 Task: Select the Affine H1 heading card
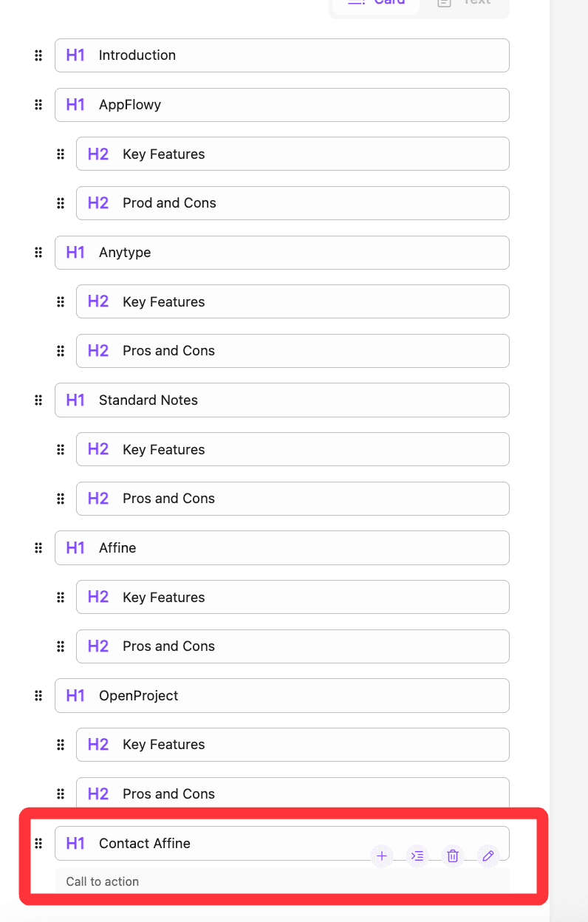pyautogui.click(x=281, y=548)
